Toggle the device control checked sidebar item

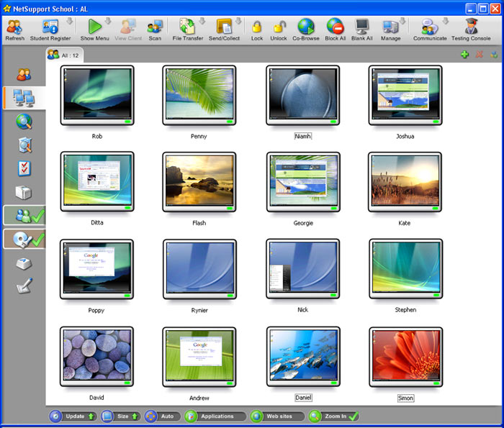24,240
